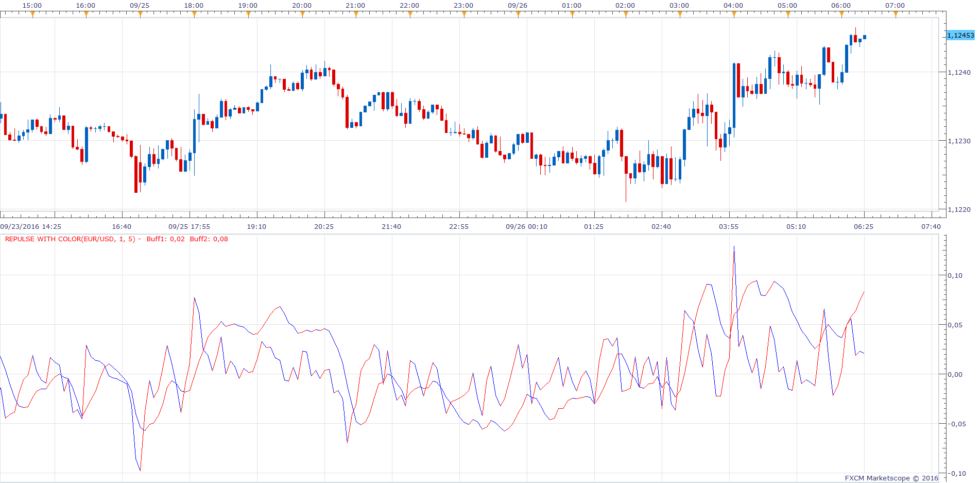Click the 1,1230 price axis label
980x483 pixels.
959,141
